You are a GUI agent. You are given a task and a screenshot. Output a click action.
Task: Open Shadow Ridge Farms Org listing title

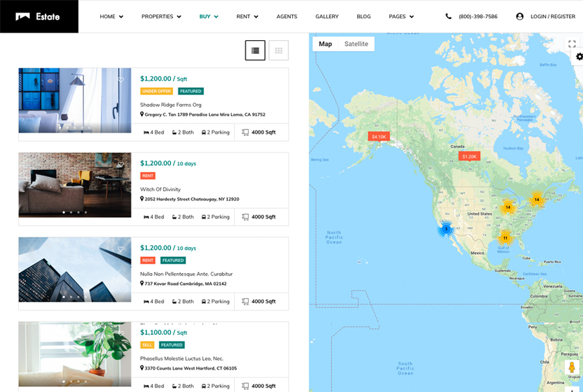[x=170, y=105]
